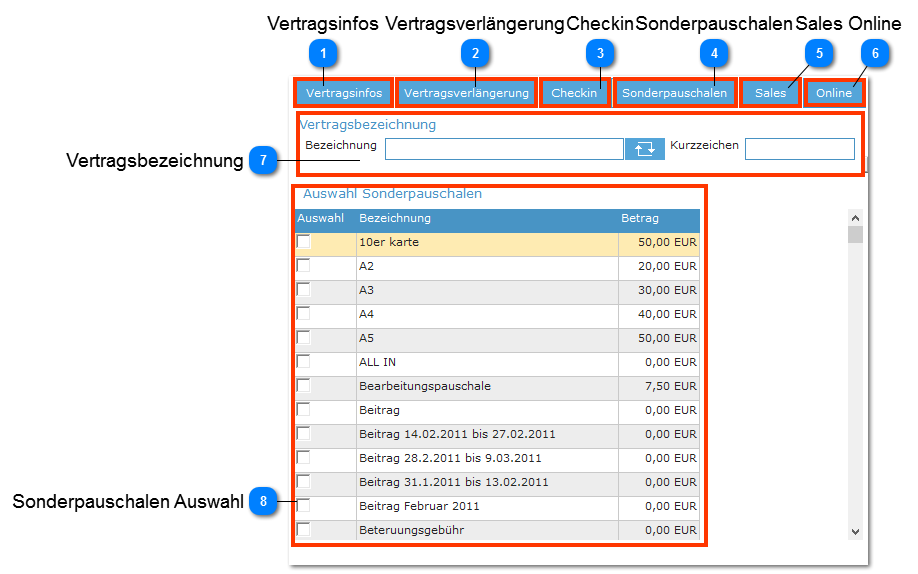This screenshot has width=918, height=574.
Task: Select the row labeled 10er karte
Action: coord(389,242)
